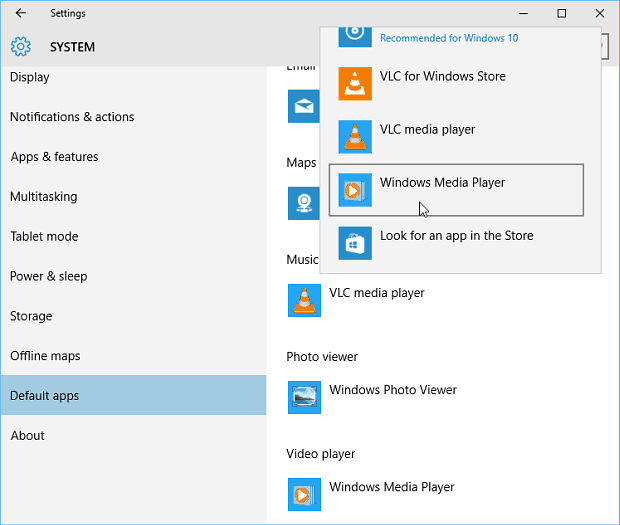Screen dimensions: 620x525
Task: Minimize the Settings window
Action: point(524,13)
